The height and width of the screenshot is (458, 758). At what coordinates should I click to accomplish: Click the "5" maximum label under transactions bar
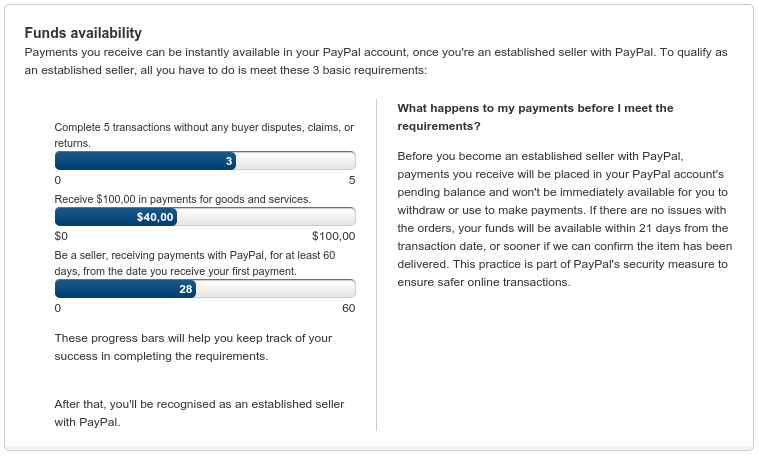click(351, 180)
